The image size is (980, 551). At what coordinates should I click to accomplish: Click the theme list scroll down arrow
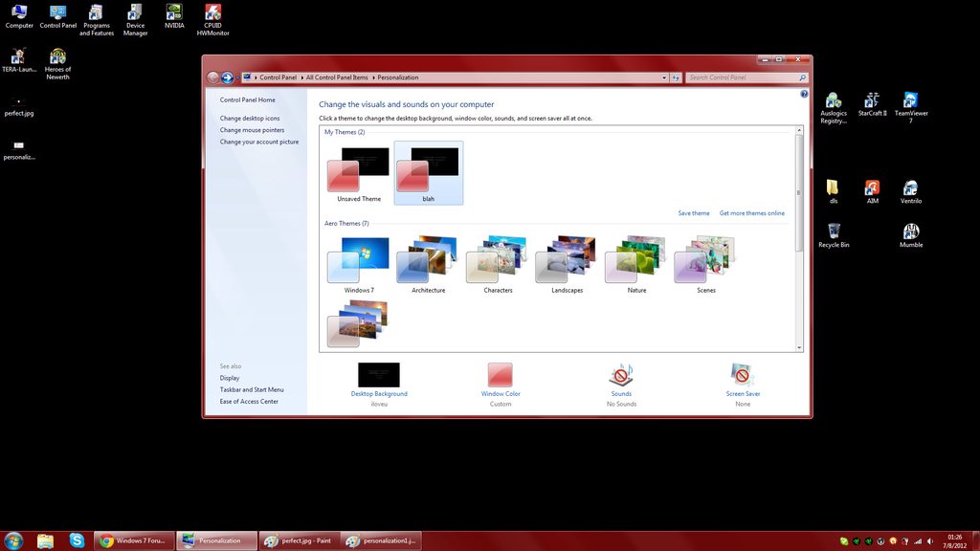click(x=799, y=348)
